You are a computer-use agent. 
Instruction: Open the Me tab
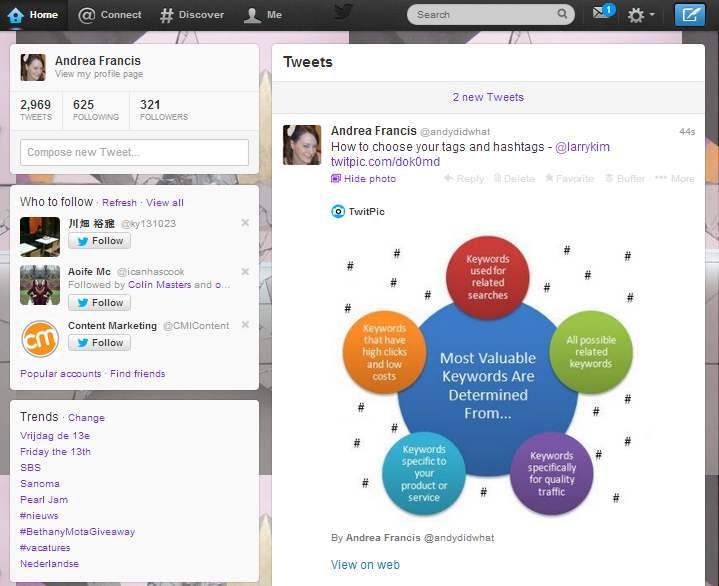(263, 15)
